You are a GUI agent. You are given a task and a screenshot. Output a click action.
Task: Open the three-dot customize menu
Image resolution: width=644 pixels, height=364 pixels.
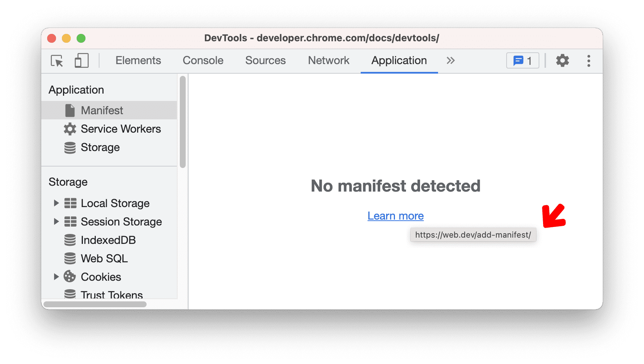point(588,60)
